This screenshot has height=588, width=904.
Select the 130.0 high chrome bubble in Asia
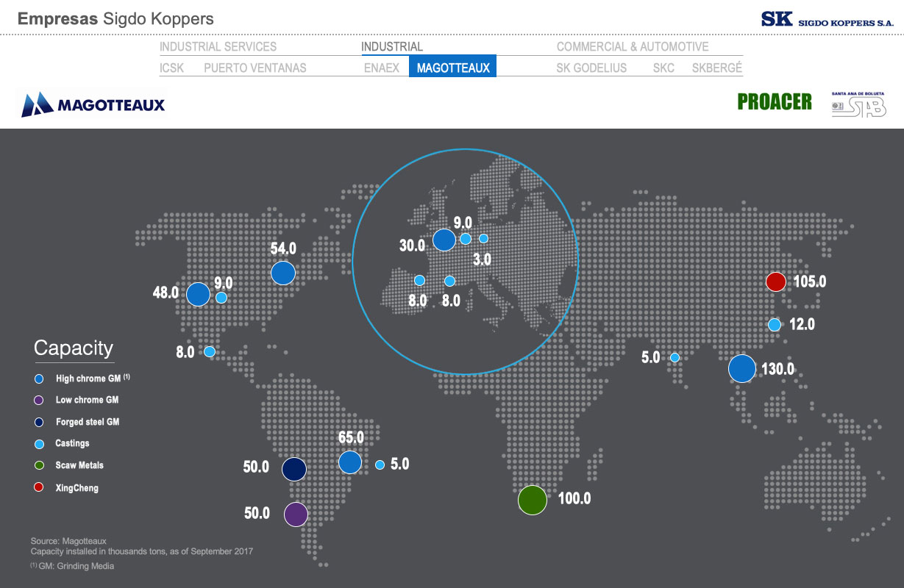tap(742, 368)
